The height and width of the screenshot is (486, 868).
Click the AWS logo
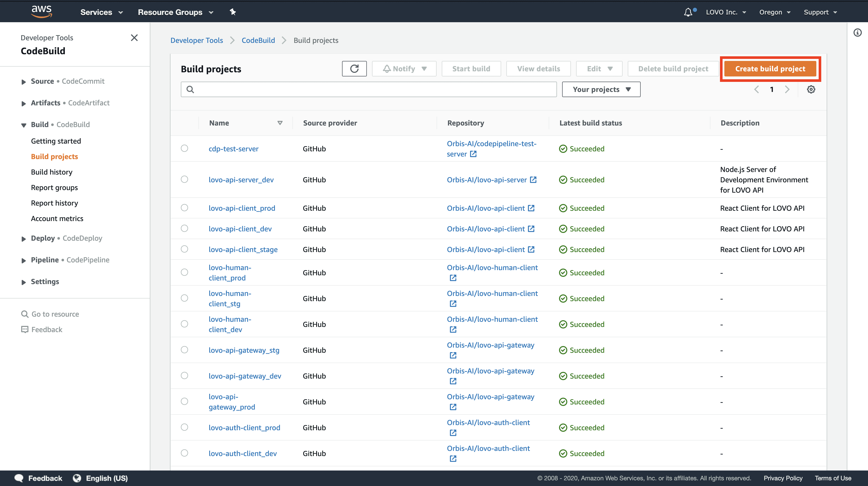[41, 12]
